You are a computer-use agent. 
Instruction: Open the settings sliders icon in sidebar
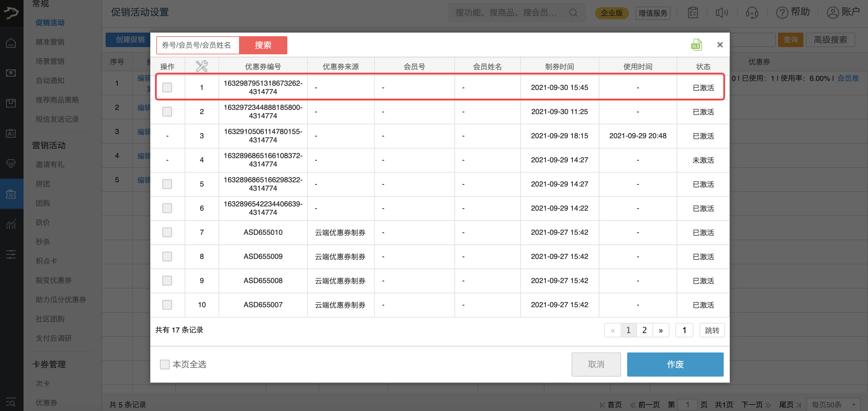pyautogui.click(x=11, y=254)
